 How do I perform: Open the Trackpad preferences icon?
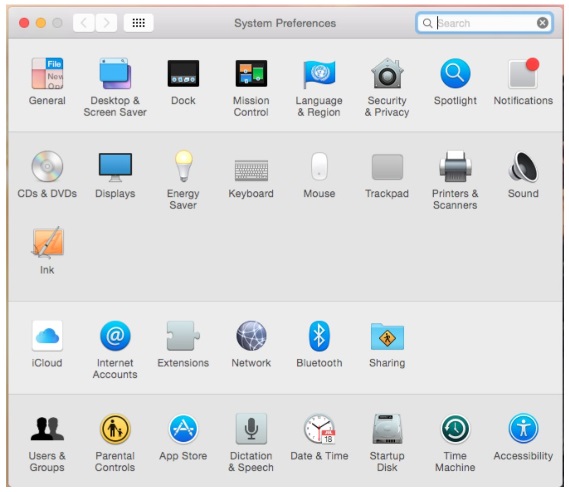coord(387,167)
